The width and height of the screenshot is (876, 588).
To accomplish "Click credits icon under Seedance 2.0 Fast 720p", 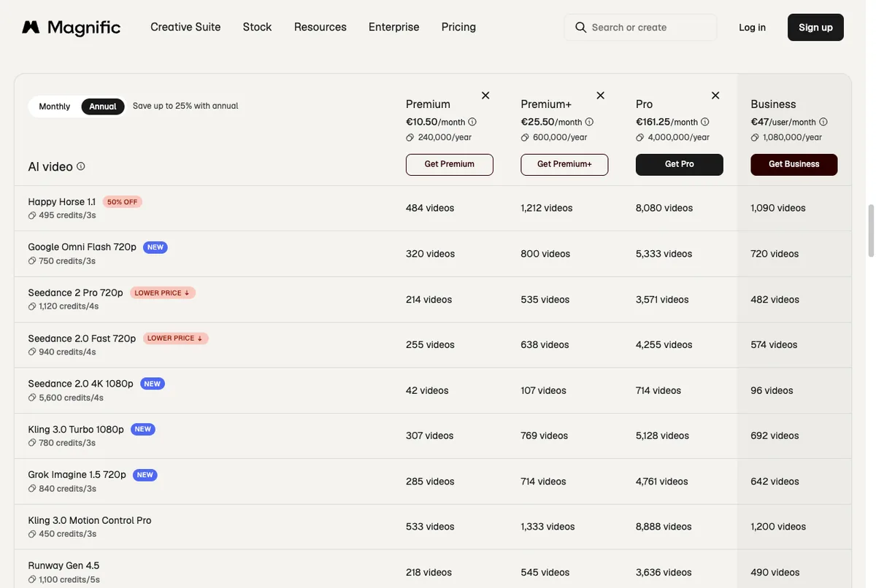I will coord(32,352).
